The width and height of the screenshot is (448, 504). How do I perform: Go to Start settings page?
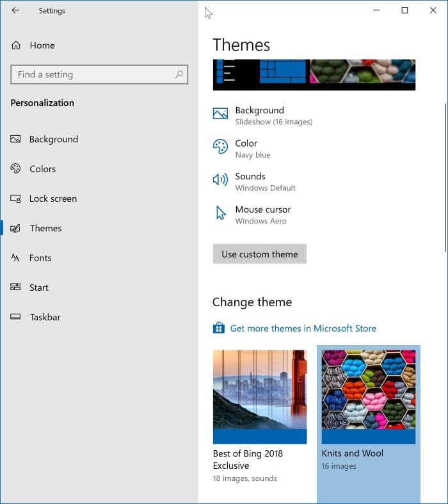click(39, 288)
